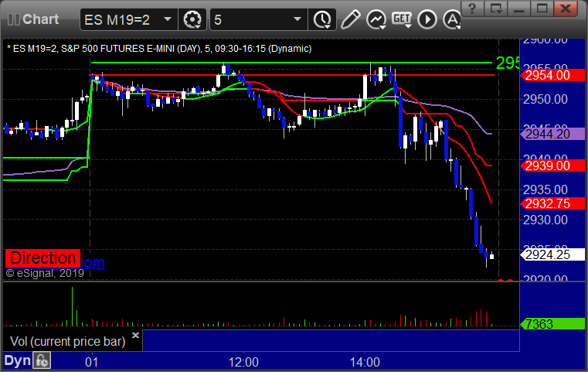
Task: Click the Dyn scaling button
Action: click(17, 360)
